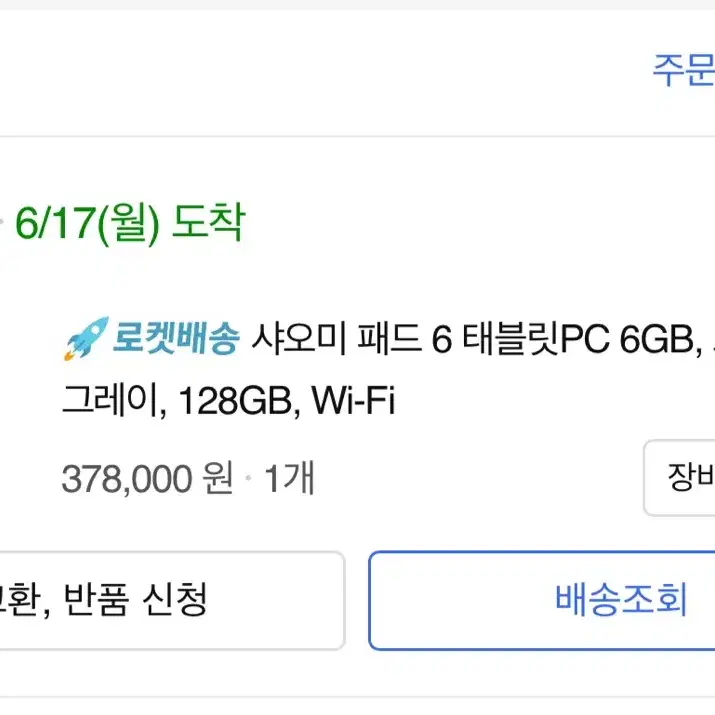Image resolution: width=715 pixels, height=715 pixels.
Task: Click the 1개 quantity text
Action: point(290,478)
